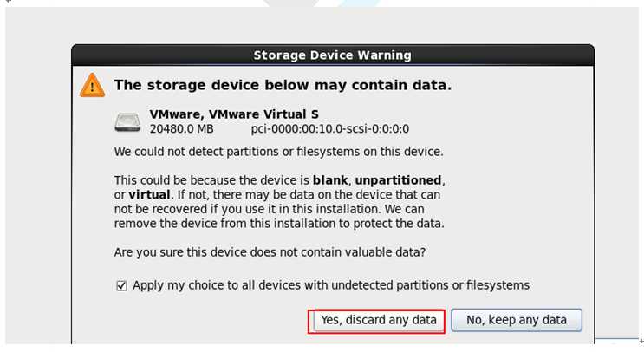Click the 'could not detect partitions' sentence

tap(279, 152)
